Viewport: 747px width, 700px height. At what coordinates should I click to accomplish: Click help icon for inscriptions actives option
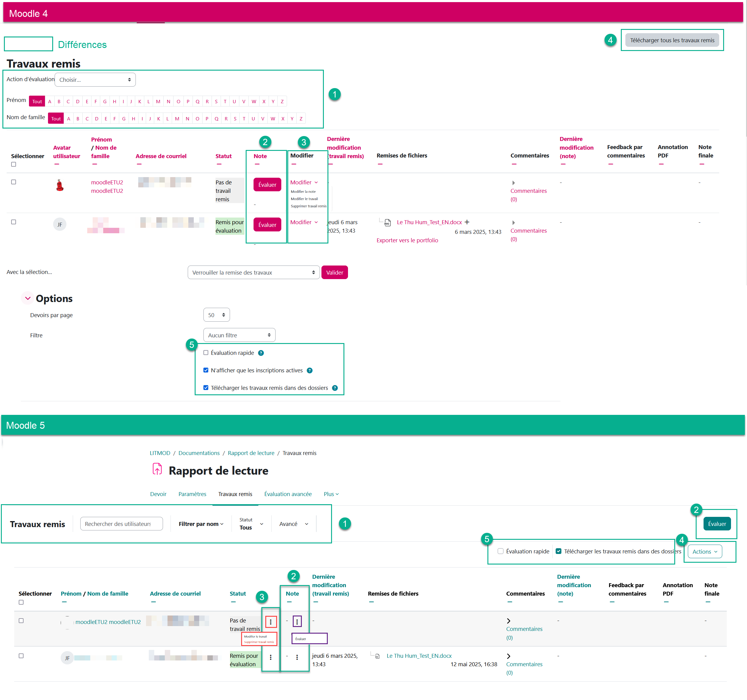coord(310,371)
